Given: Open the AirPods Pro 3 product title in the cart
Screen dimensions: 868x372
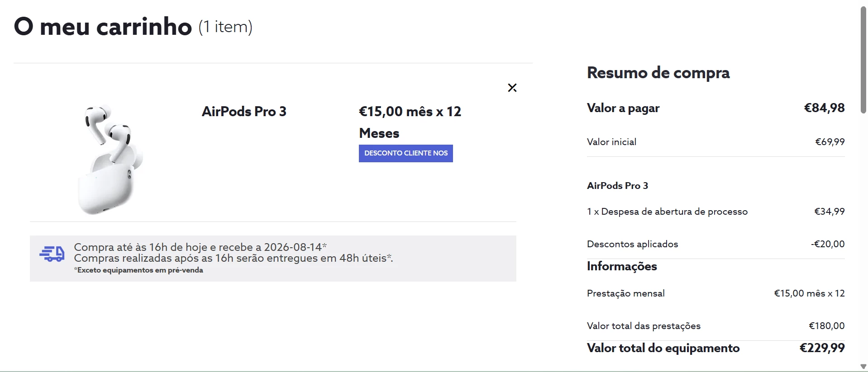Looking at the screenshot, I should tap(244, 111).
